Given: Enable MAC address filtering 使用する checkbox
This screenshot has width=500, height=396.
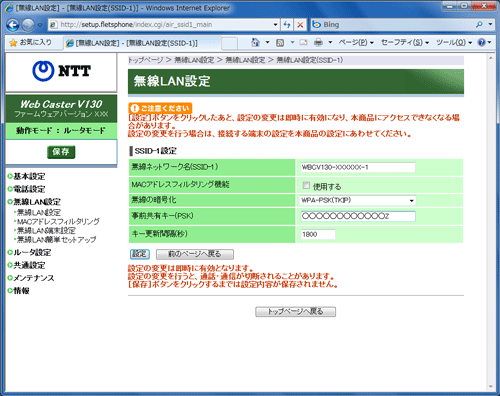Looking at the screenshot, I should click(306, 185).
